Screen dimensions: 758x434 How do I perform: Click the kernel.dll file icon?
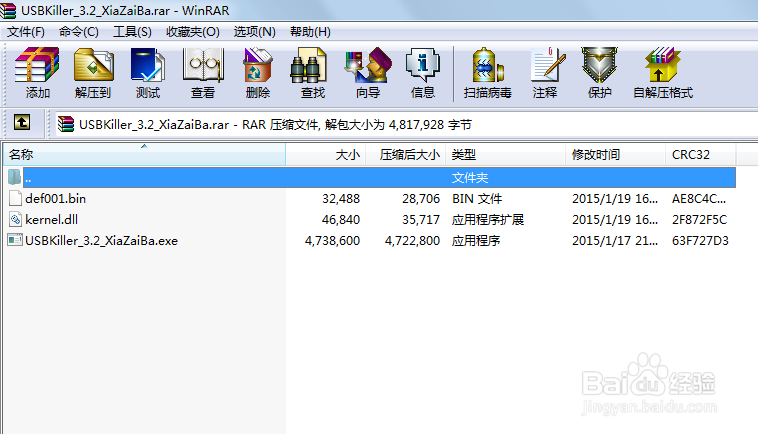(15, 219)
